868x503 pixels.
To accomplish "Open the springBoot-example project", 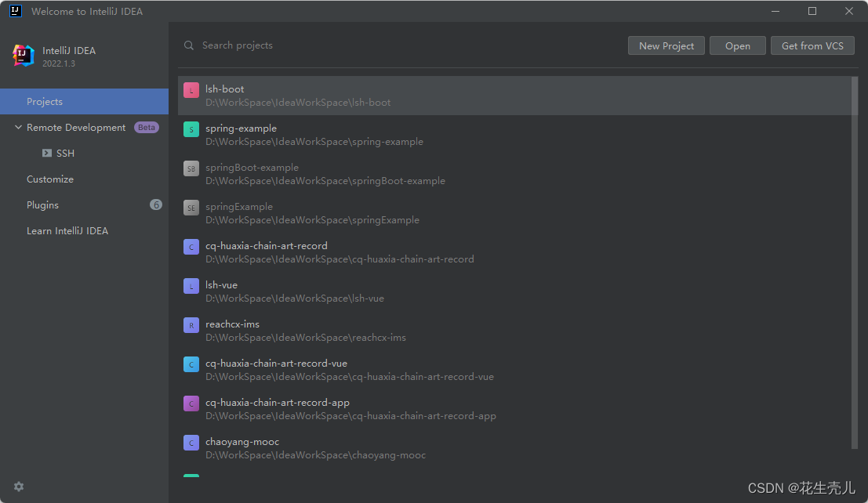I will (514, 174).
